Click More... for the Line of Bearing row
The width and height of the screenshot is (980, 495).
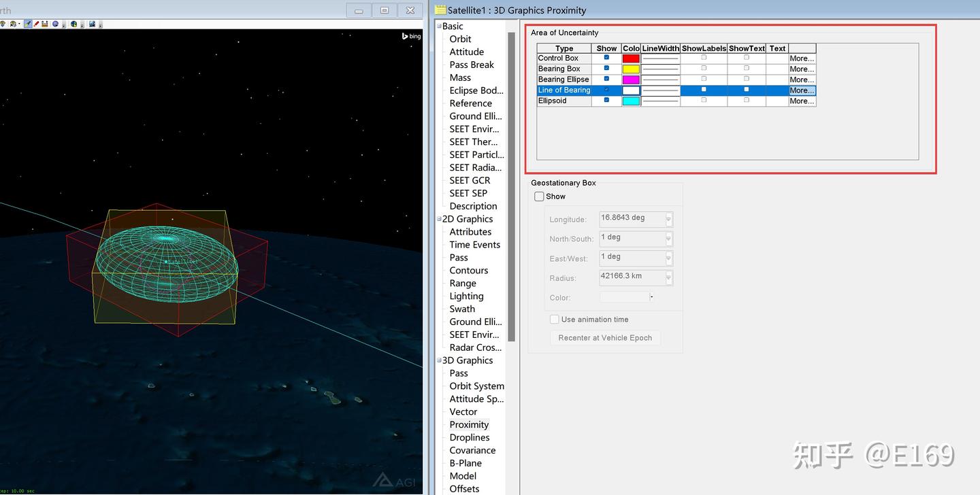click(x=802, y=90)
